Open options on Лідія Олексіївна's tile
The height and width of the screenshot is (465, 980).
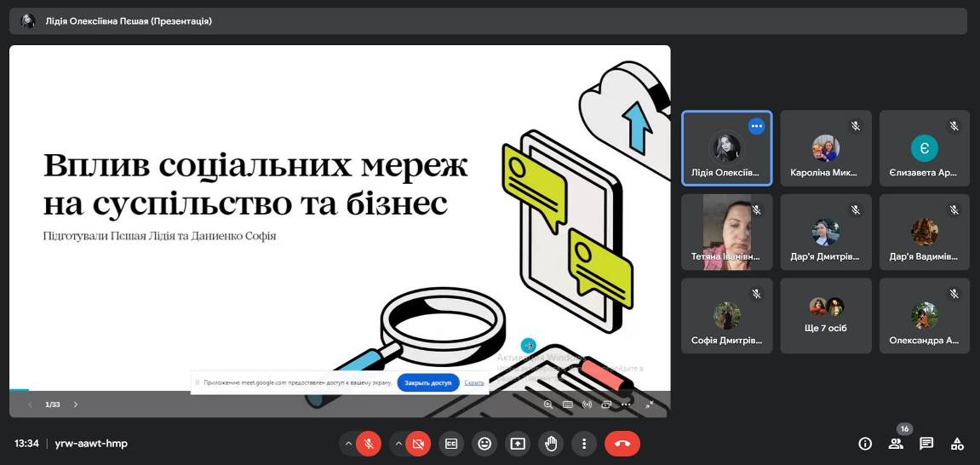tap(756, 126)
